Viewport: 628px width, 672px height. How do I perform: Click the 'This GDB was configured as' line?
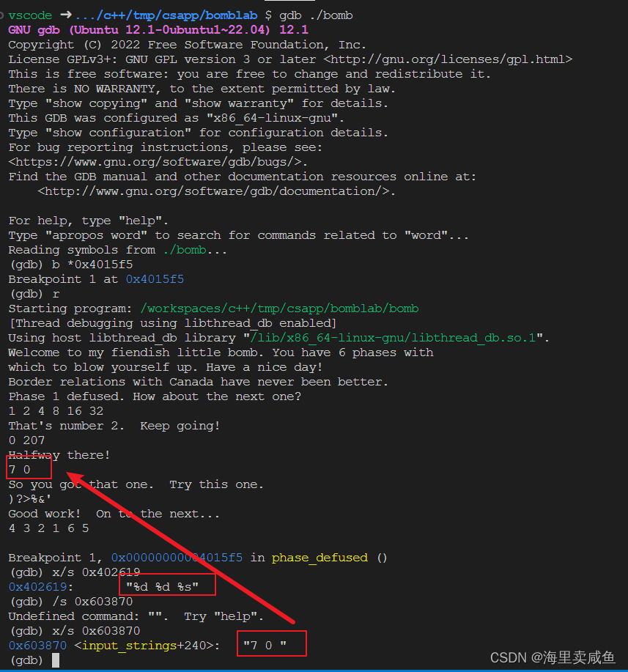tap(176, 118)
